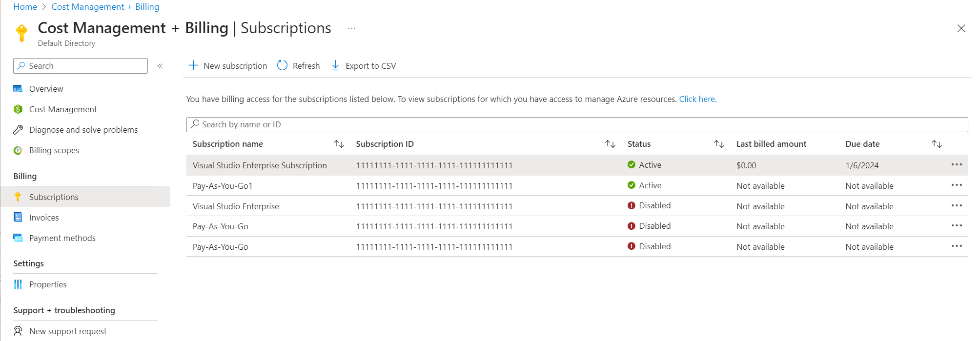Go to Home in the breadcrumb
This screenshot has width=980, height=341.
coord(25,7)
